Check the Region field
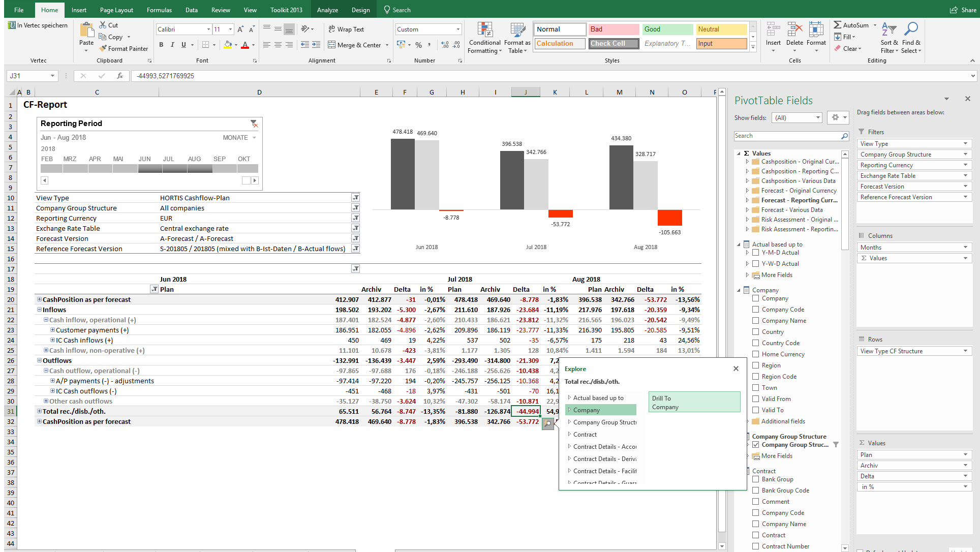Viewport: 980px width, 552px height. click(755, 365)
